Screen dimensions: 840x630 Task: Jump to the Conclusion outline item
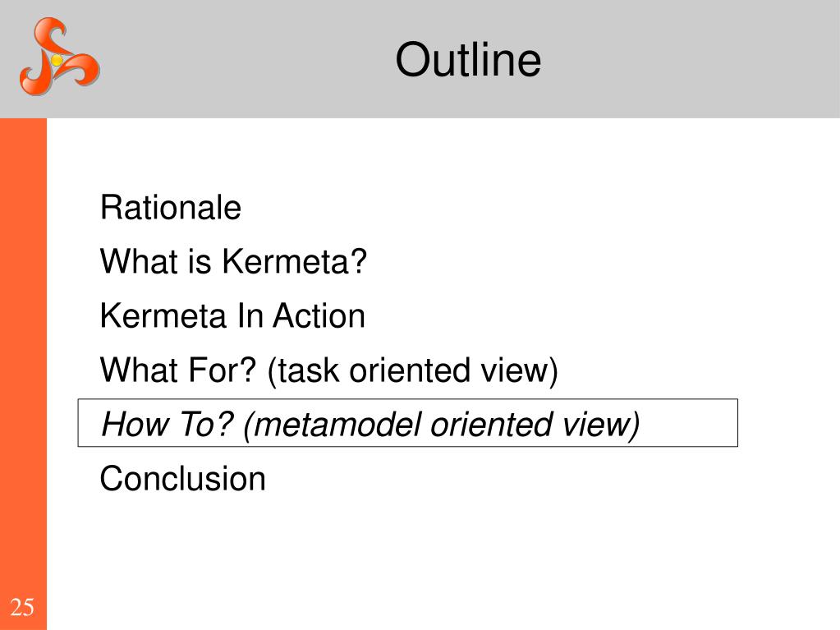[x=182, y=478]
